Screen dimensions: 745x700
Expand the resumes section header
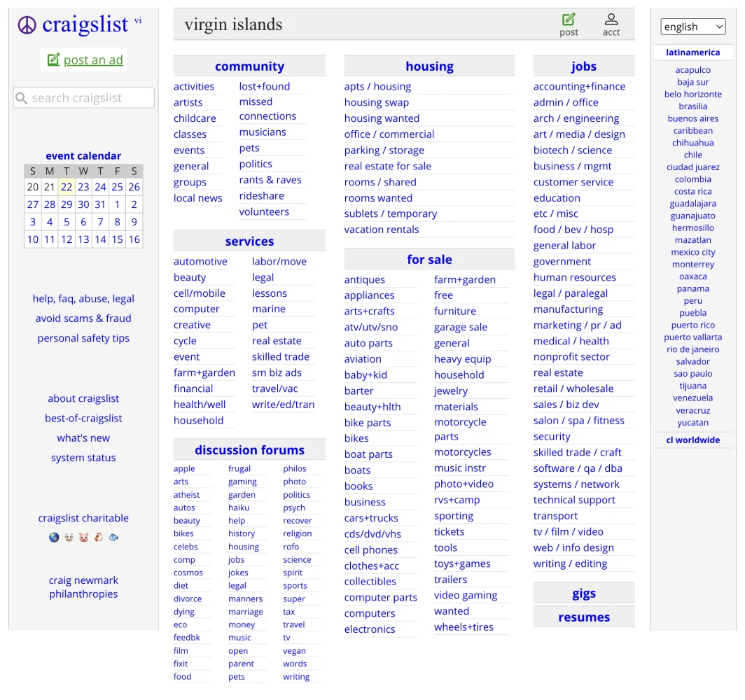tap(583, 617)
